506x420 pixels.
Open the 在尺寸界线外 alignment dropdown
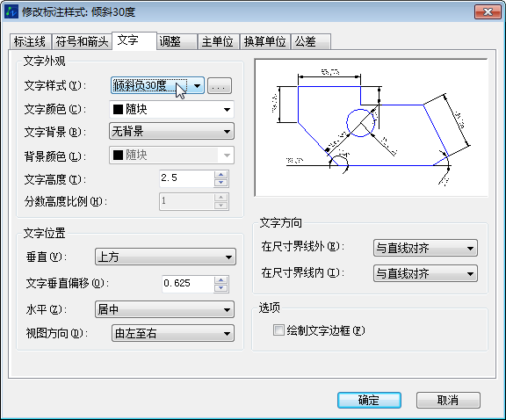[x=425, y=248]
